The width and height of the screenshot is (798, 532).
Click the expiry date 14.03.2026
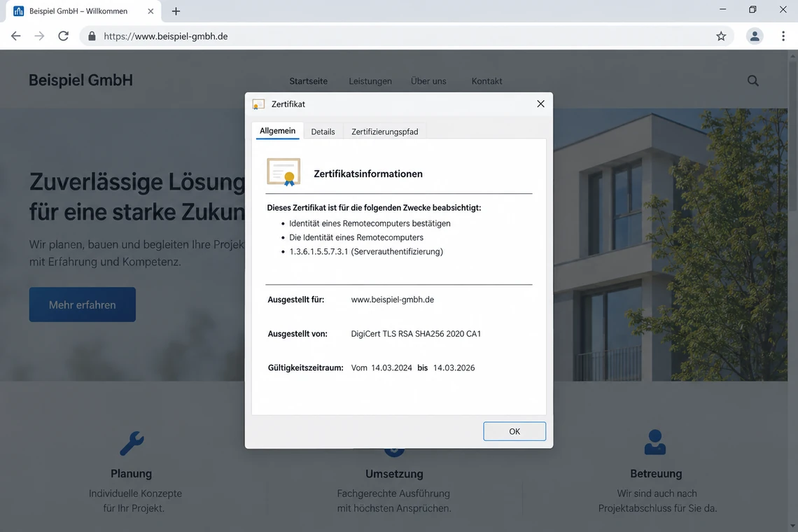(454, 367)
